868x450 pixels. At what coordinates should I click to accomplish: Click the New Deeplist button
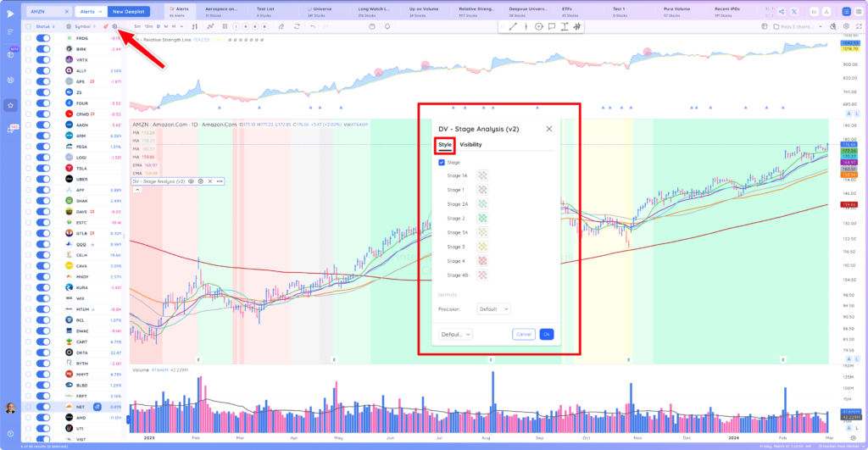(x=129, y=12)
